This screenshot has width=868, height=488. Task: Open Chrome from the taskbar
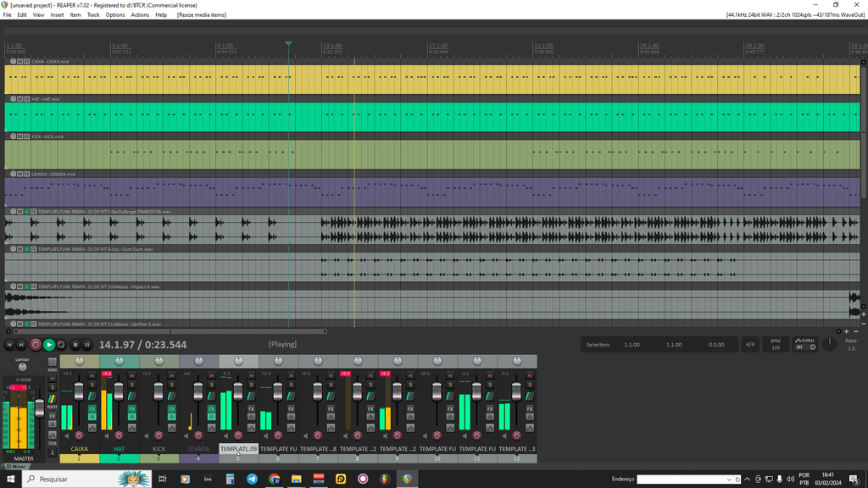click(x=274, y=480)
